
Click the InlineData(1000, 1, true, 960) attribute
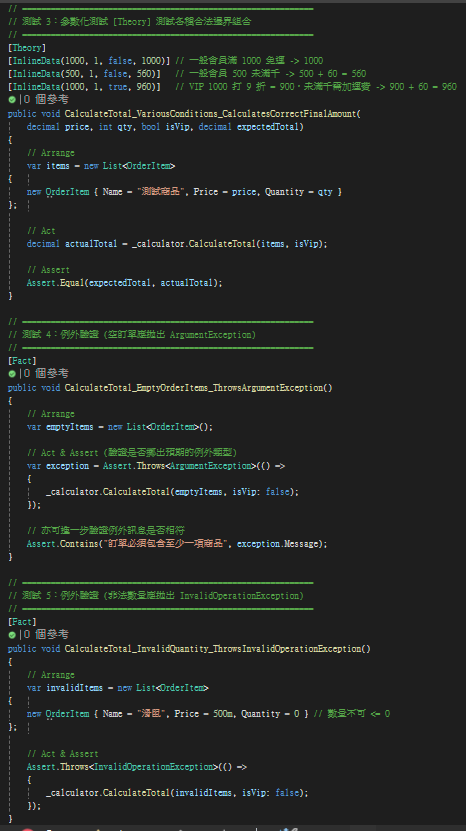click(84, 86)
